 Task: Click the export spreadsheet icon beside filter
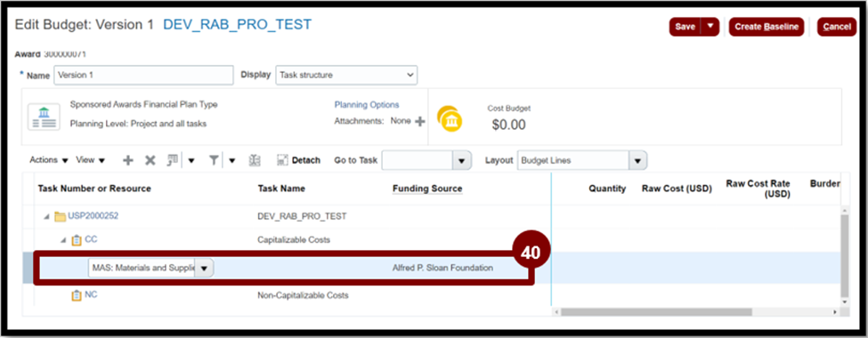[x=255, y=160]
